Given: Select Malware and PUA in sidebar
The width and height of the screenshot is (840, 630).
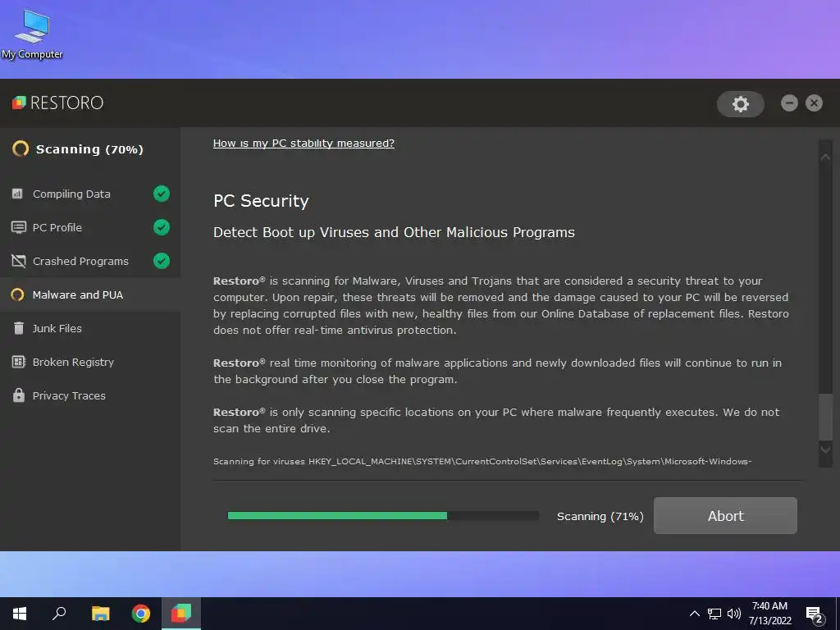Looking at the screenshot, I should (90, 294).
